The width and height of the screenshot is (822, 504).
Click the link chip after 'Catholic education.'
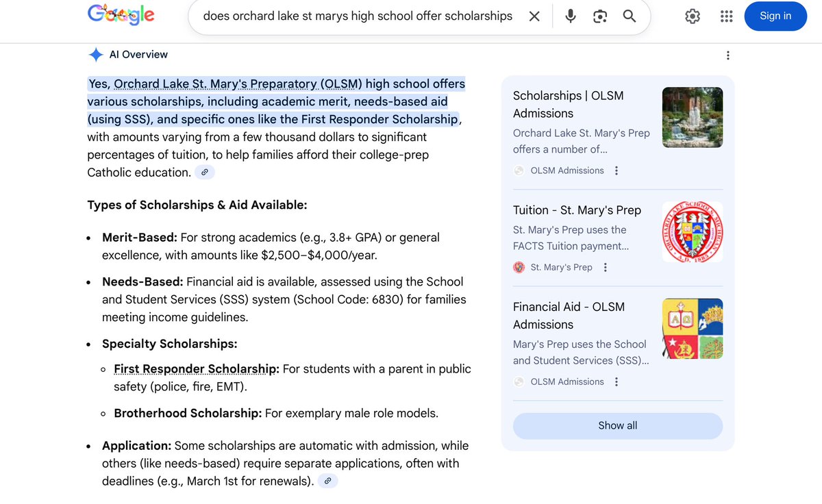pyautogui.click(x=205, y=173)
